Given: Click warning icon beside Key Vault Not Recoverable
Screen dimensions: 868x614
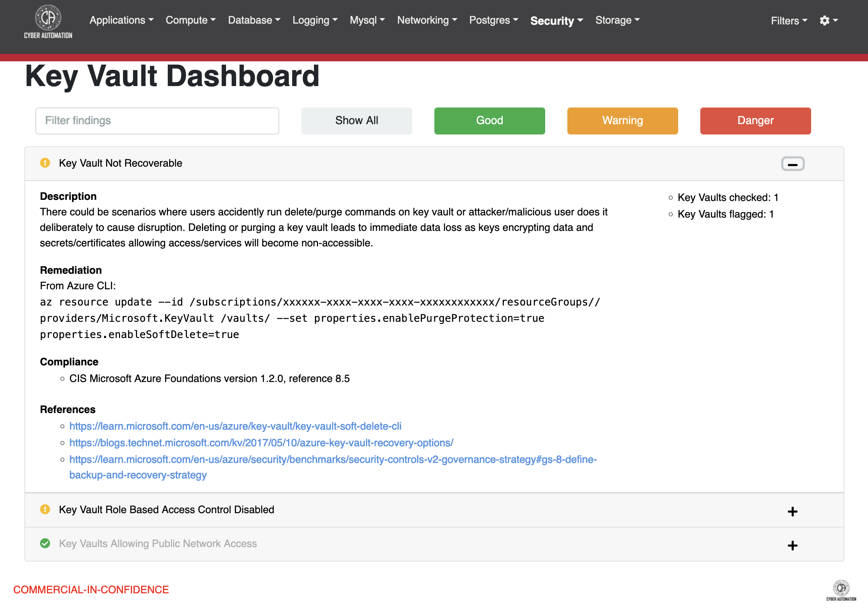Looking at the screenshot, I should [x=45, y=163].
